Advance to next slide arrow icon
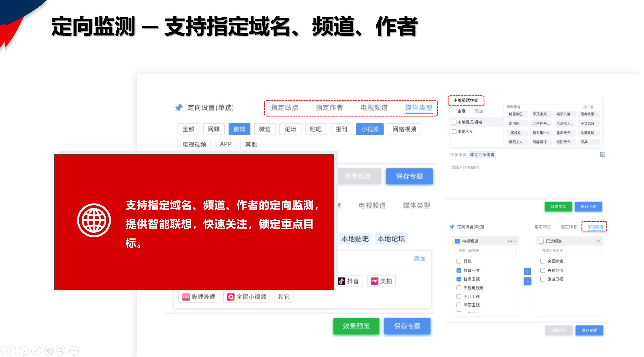The image size is (644, 357). pos(24,350)
